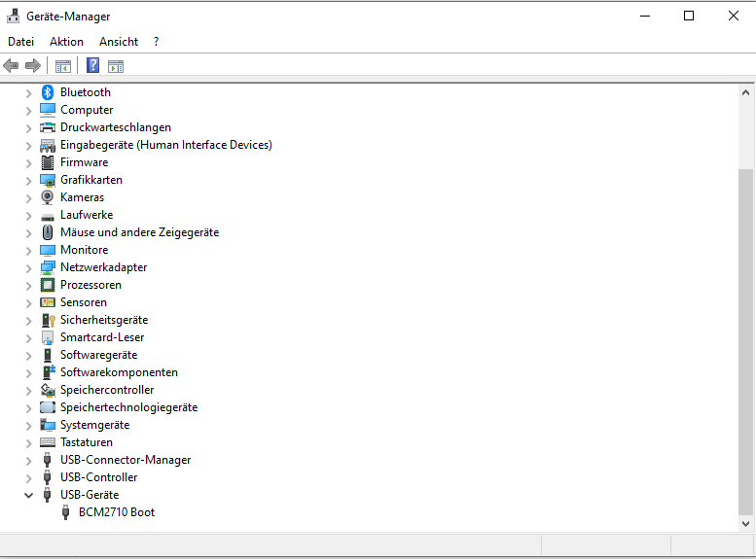Expand the Monitore node
756x559 pixels.
click(28, 251)
